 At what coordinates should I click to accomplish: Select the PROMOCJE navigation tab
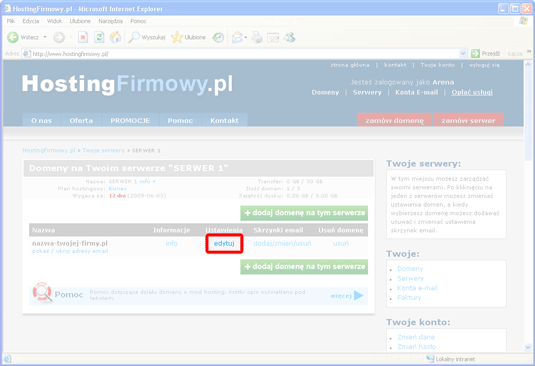pos(130,120)
